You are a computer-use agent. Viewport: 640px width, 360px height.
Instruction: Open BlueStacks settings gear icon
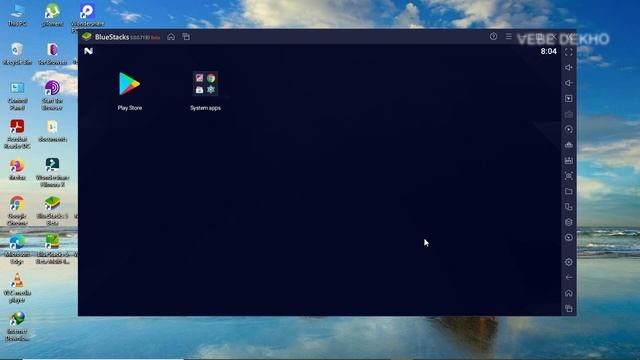click(569, 262)
